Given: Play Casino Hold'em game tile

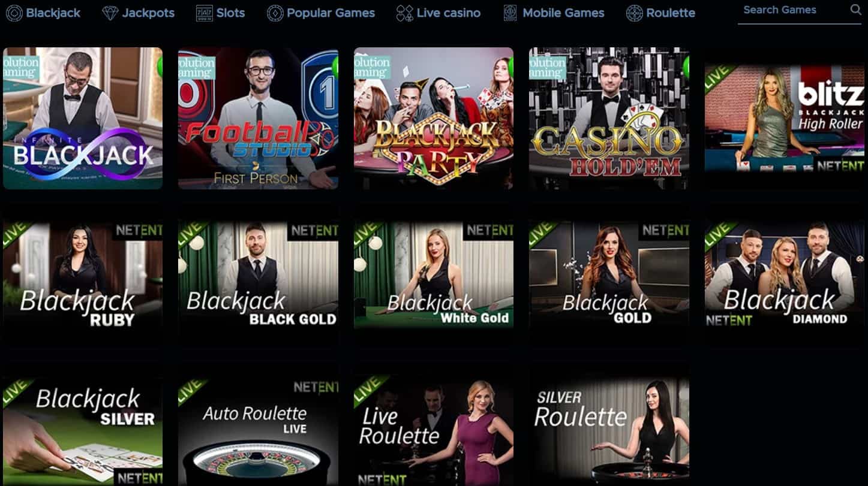Looking at the screenshot, I should [x=609, y=119].
